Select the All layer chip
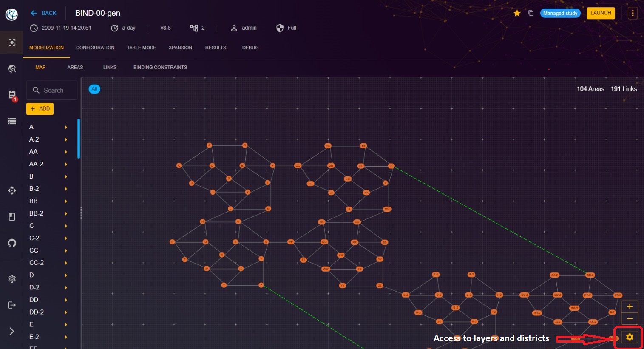This screenshot has height=349, width=644. (x=94, y=89)
